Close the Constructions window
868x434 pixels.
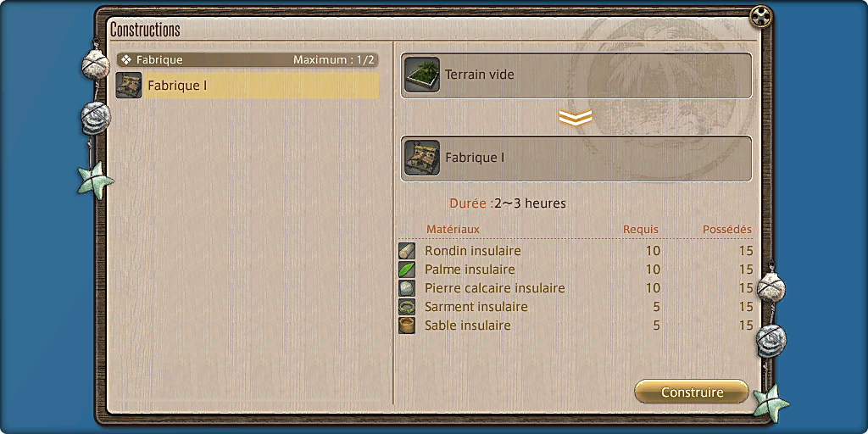point(760,15)
